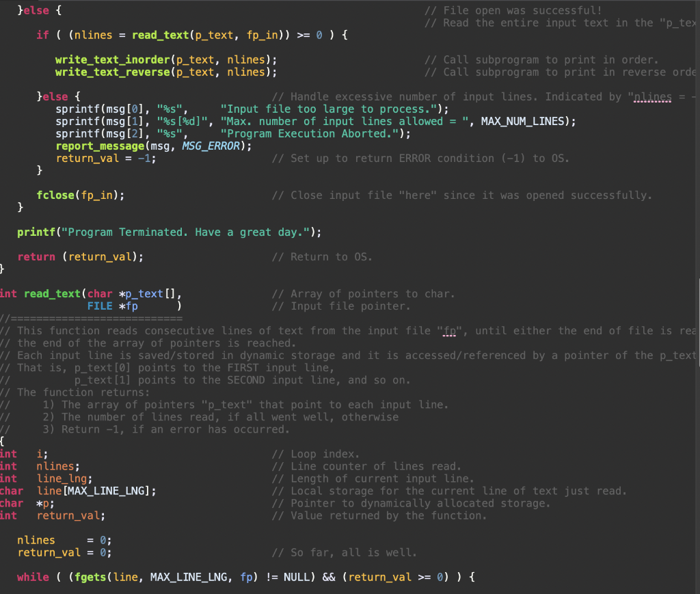Click the underlined "fp" in the comment
Screen dimensions: 700x594
(x=450, y=331)
